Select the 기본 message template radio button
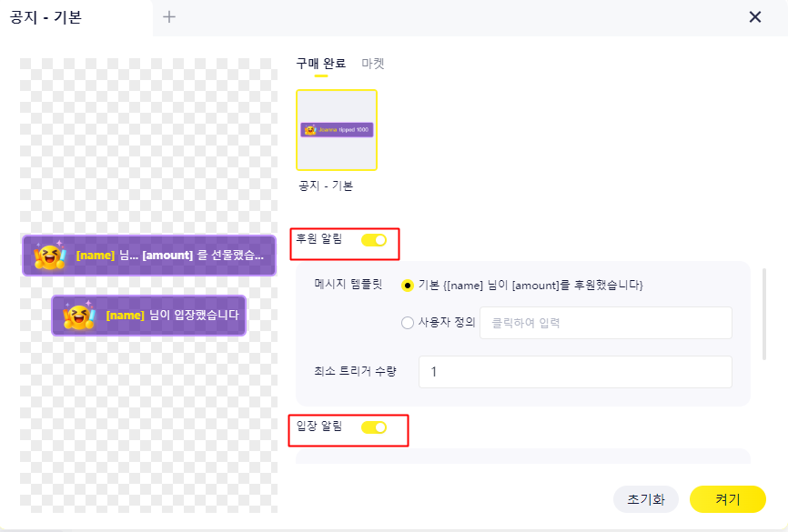Viewport: 788px width, 532px height. [x=408, y=286]
